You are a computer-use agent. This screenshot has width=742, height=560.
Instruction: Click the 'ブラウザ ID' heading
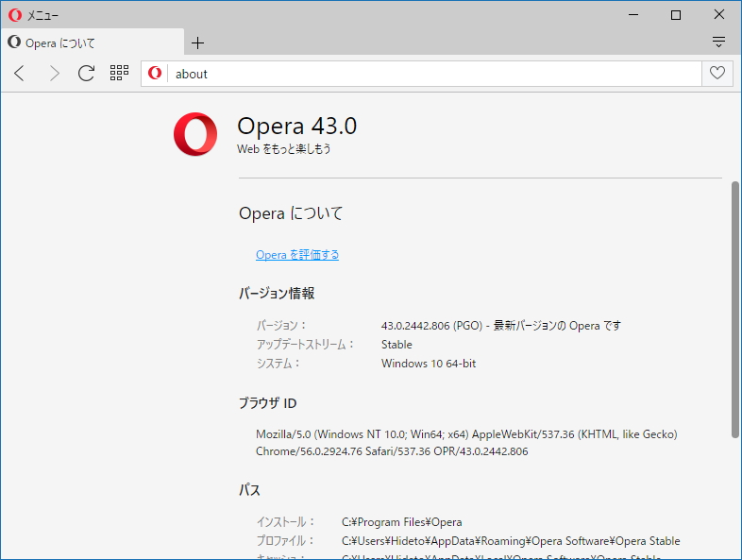click(x=267, y=403)
